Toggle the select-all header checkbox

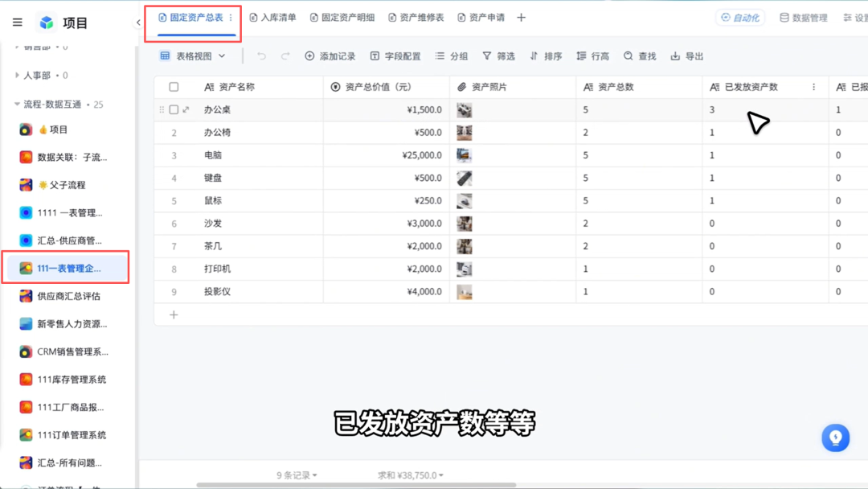(174, 87)
